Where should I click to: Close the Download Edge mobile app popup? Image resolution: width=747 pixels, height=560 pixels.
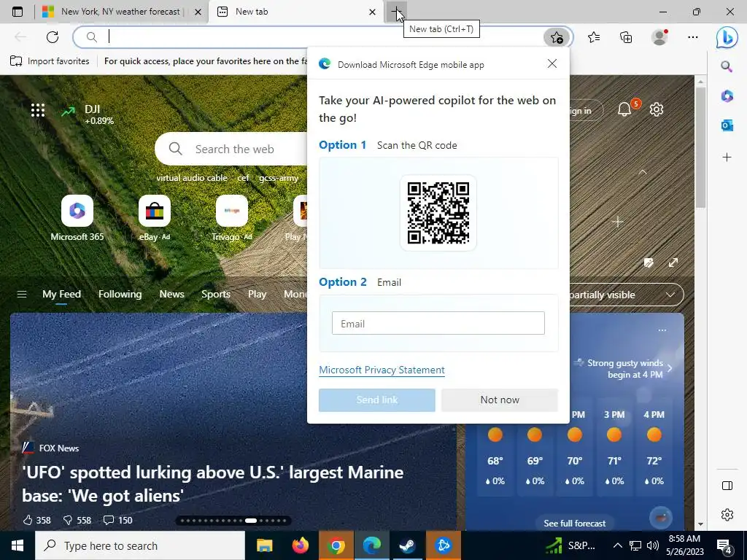[x=552, y=64]
